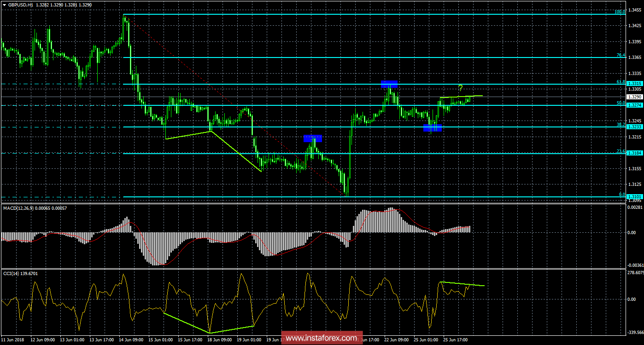This screenshot has width=644, height=345.
Task: Select the 50.0 Fibonacci level label
Action: point(621,103)
